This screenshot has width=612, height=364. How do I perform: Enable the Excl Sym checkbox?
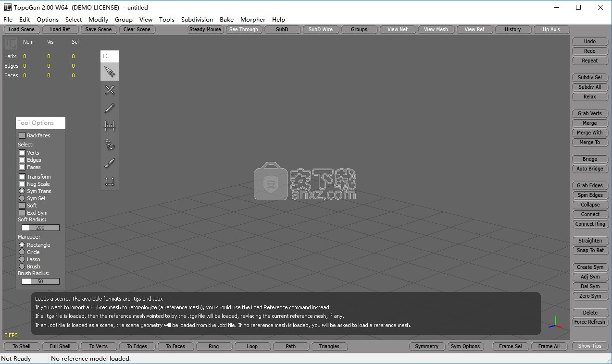[x=22, y=213]
